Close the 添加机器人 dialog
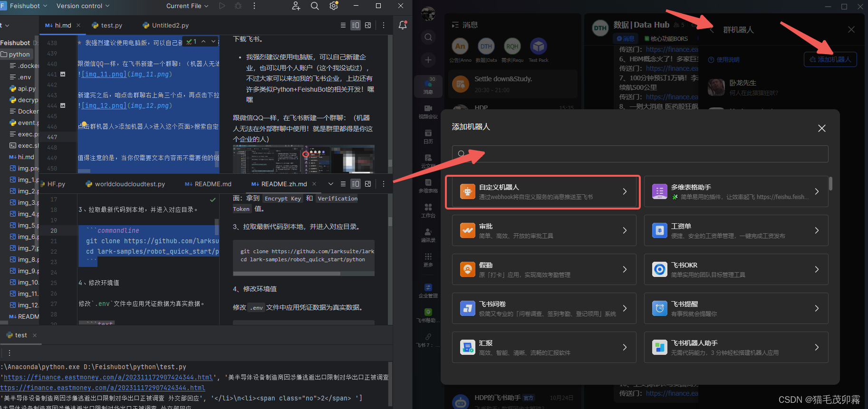Image resolution: width=868 pixels, height=409 pixels. pos(822,128)
